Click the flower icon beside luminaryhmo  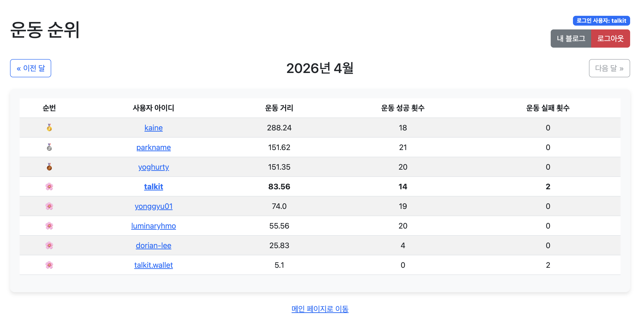pos(49,226)
